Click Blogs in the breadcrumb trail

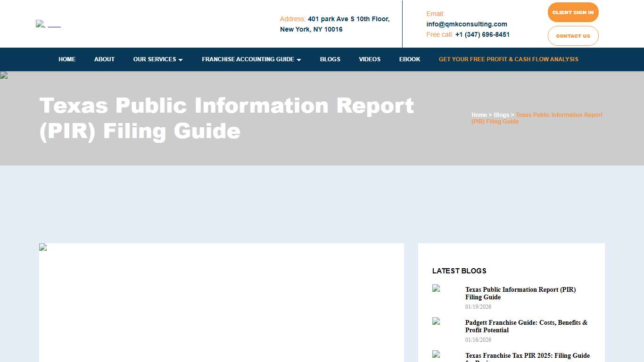[501, 115]
